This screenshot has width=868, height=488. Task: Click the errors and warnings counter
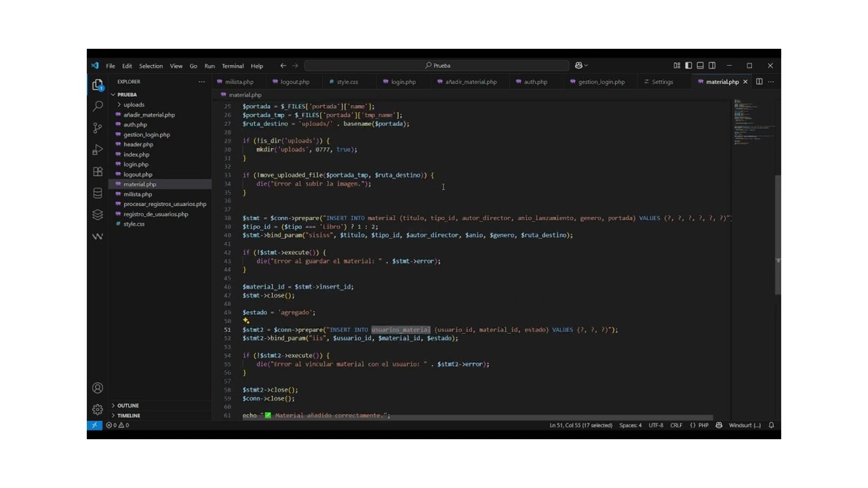117,425
